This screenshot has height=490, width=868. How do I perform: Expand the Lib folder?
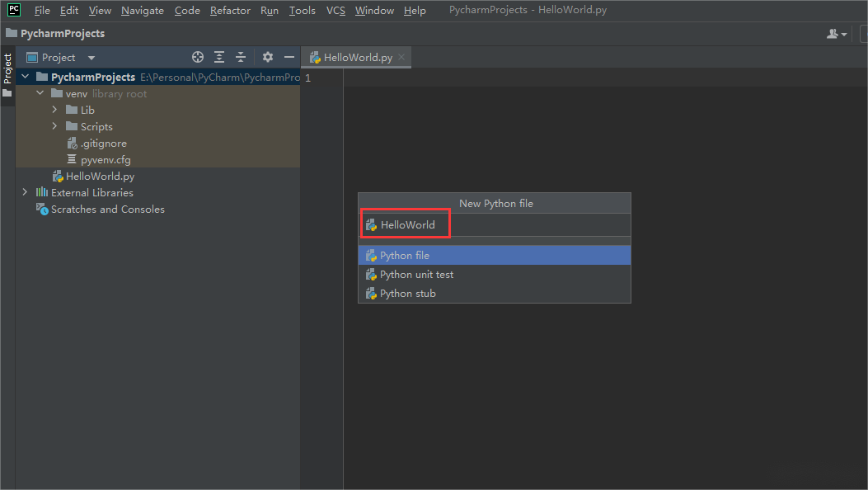pos(54,110)
